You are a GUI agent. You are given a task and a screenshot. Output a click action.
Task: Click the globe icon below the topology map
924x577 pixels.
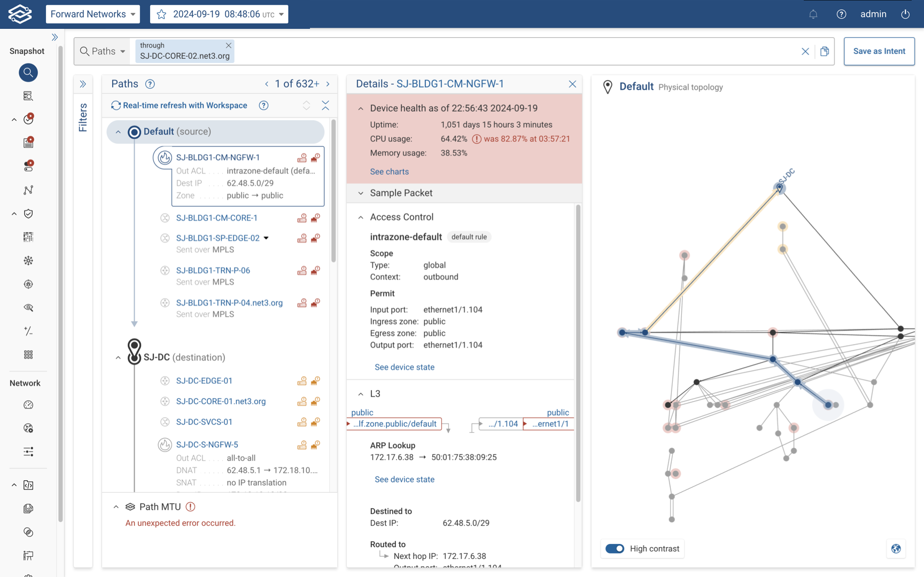[x=896, y=548]
